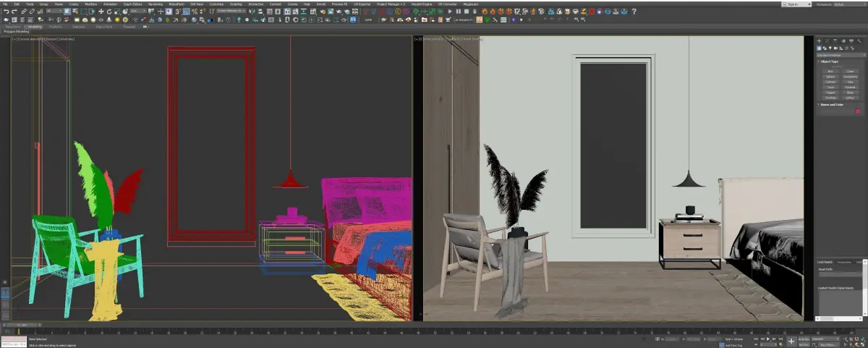
Task: Switch to the Object Paint ribbon tab
Action: pos(103,27)
